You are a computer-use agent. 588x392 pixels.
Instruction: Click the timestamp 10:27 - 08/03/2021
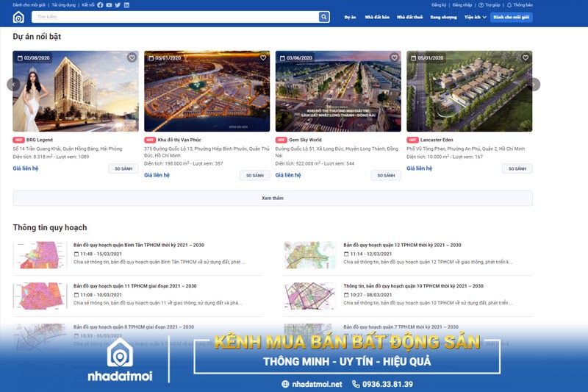click(x=371, y=295)
